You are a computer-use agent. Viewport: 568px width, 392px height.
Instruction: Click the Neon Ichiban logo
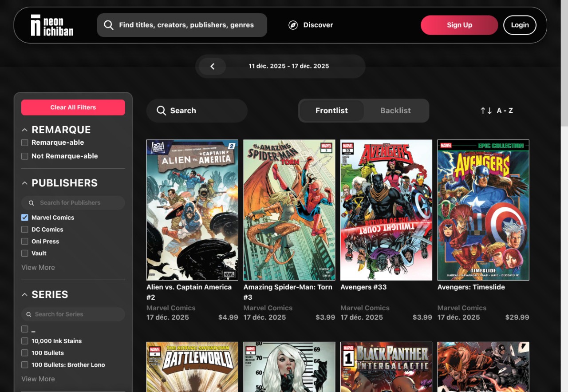click(52, 25)
